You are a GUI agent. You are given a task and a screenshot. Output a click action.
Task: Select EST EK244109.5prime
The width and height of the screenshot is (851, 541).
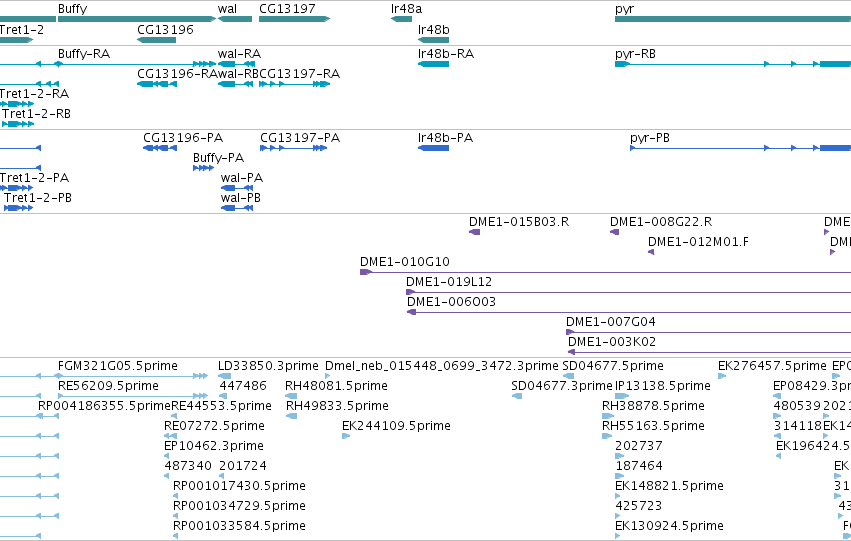(x=346, y=436)
